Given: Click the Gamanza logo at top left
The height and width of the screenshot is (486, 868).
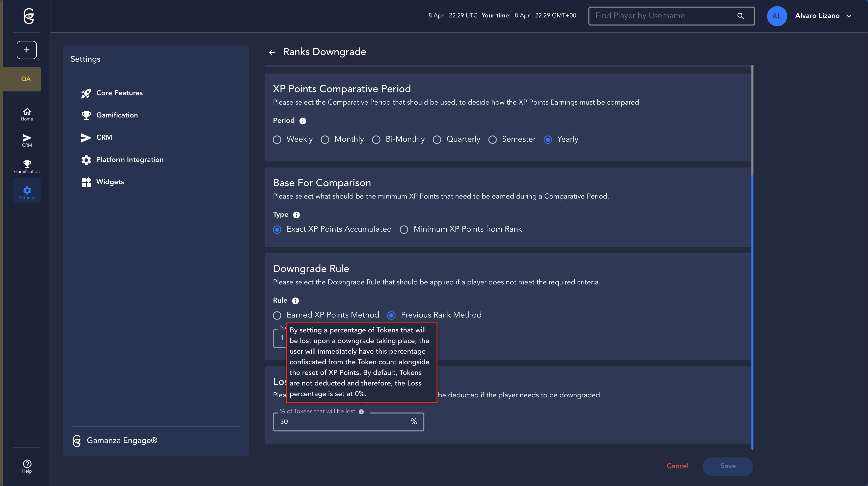Looking at the screenshot, I should (x=29, y=16).
